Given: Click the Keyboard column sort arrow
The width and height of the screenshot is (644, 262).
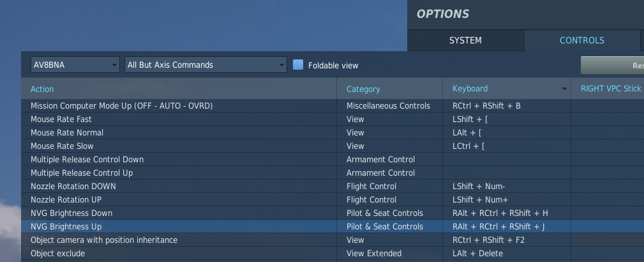Looking at the screenshot, I should (564, 89).
